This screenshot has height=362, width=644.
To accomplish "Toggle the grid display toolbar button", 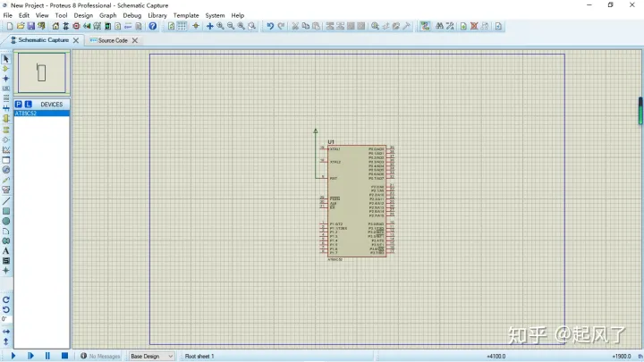I will 182,27.
